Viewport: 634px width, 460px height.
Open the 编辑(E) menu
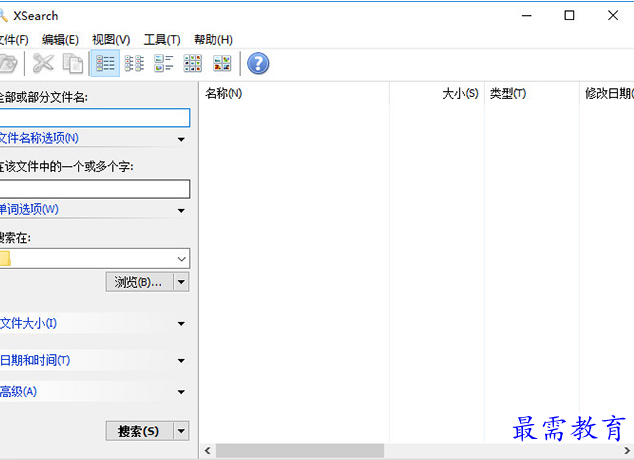click(x=60, y=40)
